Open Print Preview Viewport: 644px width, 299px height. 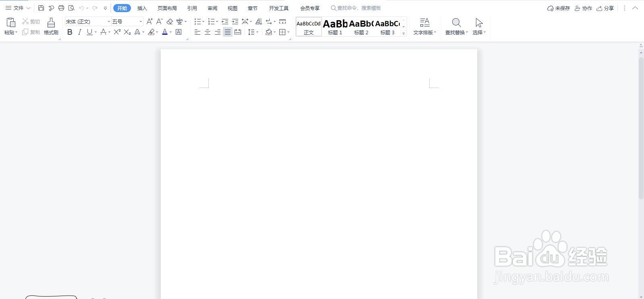tap(71, 8)
